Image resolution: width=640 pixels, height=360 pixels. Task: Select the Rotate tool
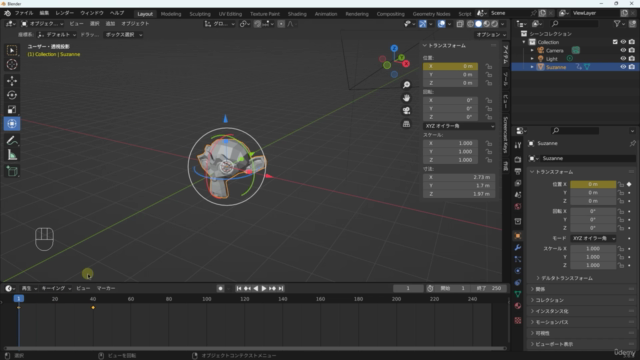tap(12, 95)
